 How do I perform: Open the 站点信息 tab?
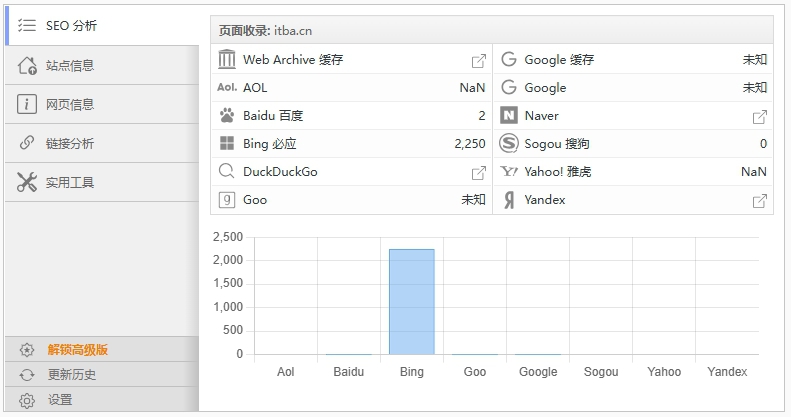(103, 66)
